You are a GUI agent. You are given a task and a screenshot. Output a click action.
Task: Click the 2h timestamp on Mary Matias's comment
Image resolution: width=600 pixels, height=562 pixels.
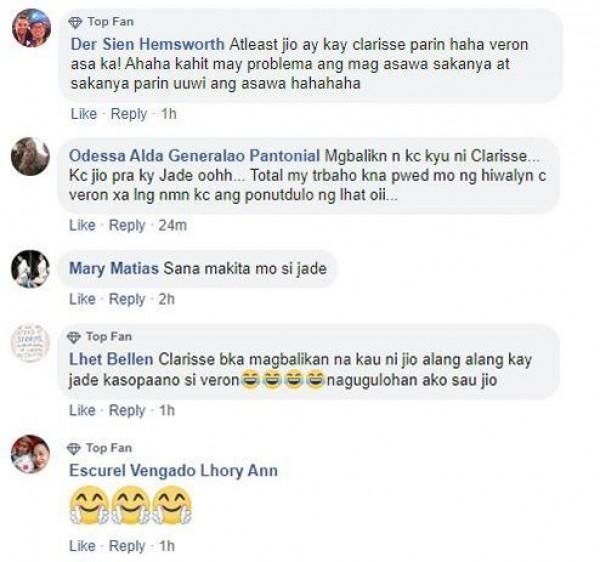[x=167, y=299]
